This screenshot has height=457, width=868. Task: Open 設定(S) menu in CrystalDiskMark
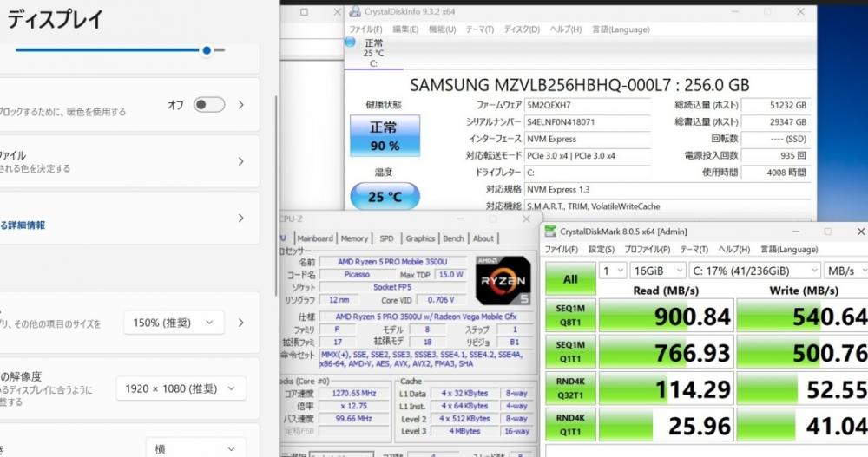click(602, 250)
